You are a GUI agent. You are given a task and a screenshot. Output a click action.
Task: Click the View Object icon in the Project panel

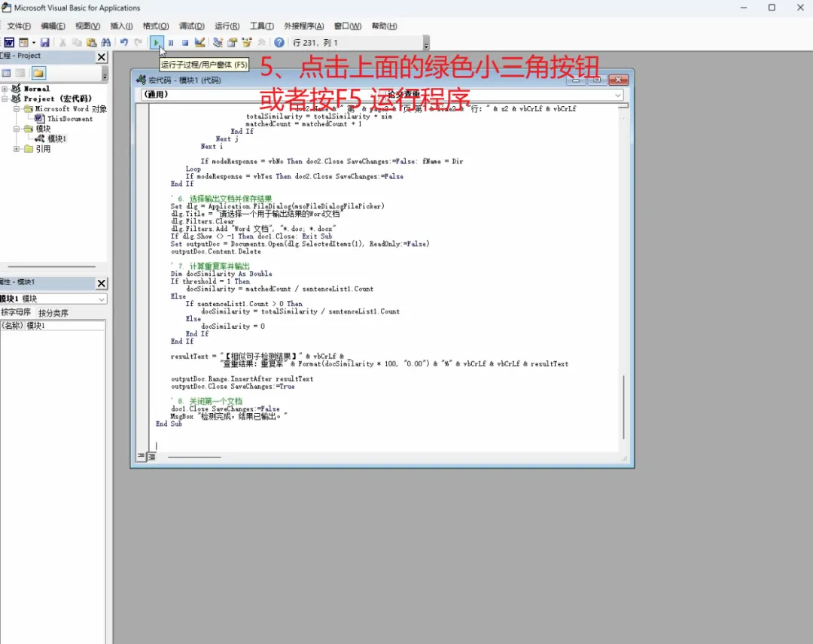[20, 73]
